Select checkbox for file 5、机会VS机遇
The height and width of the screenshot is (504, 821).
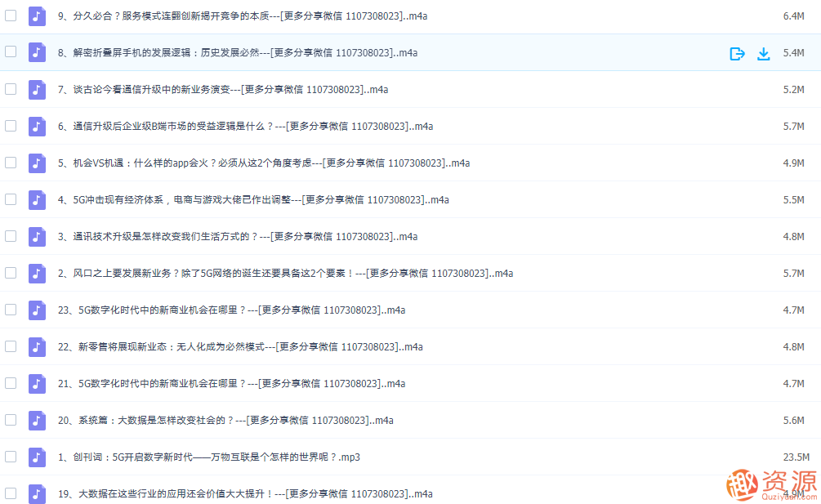pyautogui.click(x=11, y=163)
